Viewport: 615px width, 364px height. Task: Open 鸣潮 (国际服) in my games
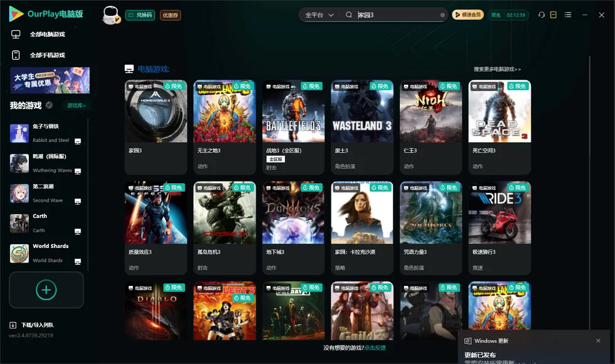(x=45, y=163)
